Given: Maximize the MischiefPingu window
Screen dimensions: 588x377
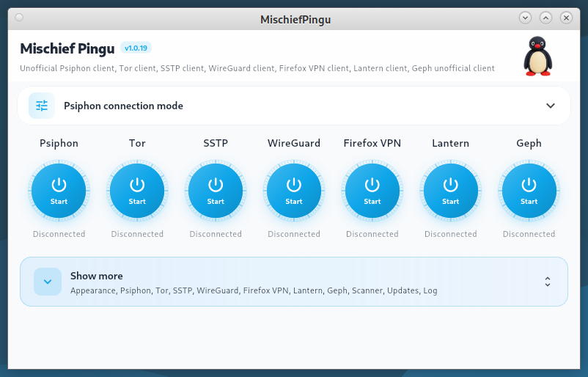Looking at the screenshot, I should click(545, 18).
